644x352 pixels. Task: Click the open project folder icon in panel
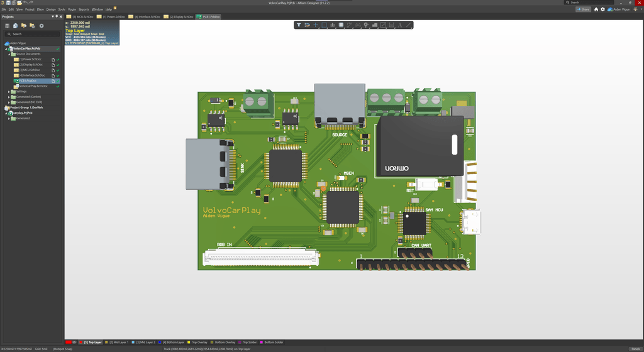pyautogui.click(x=24, y=25)
